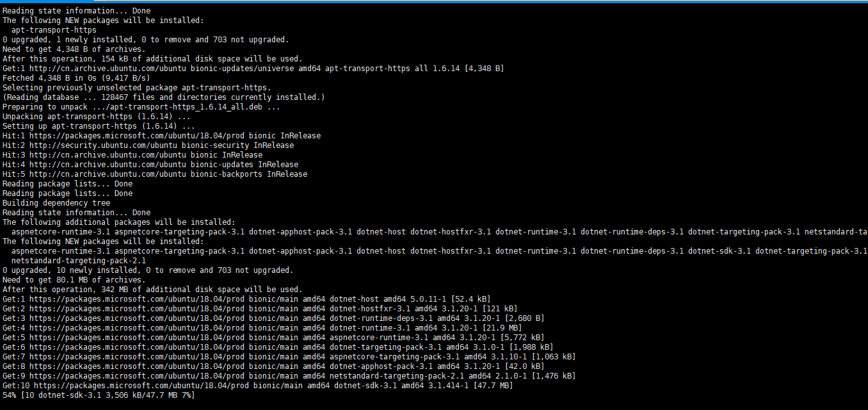Click the 'Need to get 4,348 B' line
This screenshot has height=410, width=868.
(74, 49)
